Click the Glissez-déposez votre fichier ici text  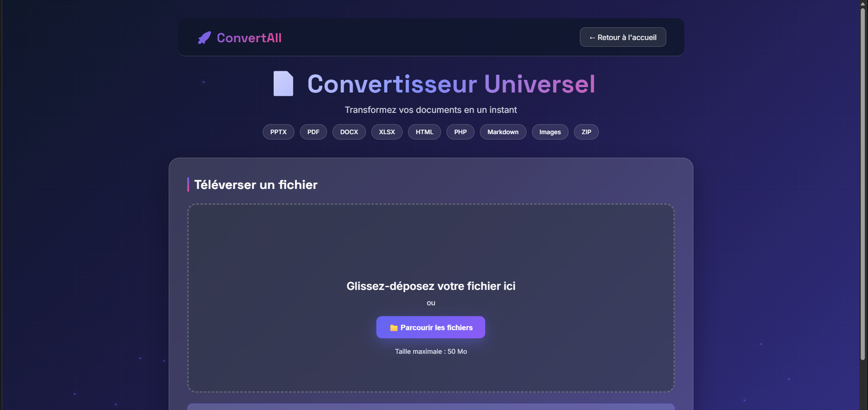(x=431, y=286)
